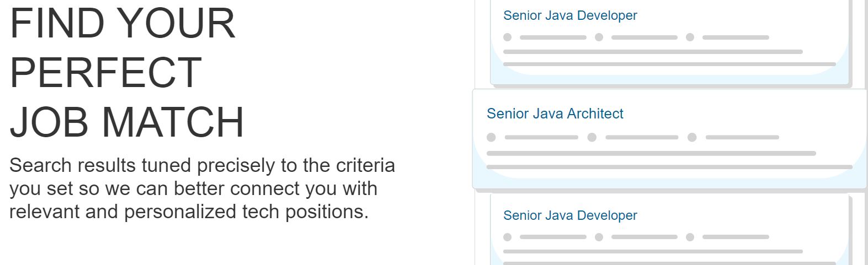The image size is (868, 265).
Task: Click last gray dot in bottommost Developer card
Action: [x=690, y=237]
